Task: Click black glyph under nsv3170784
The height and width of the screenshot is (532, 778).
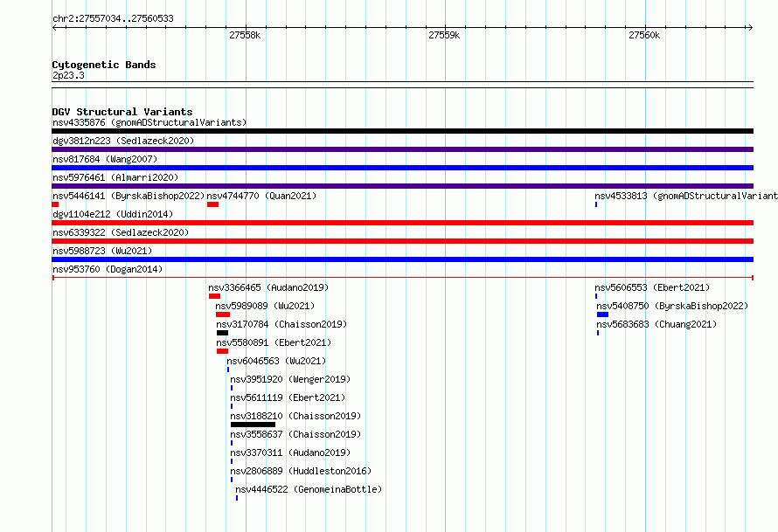Action: click(222, 333)
